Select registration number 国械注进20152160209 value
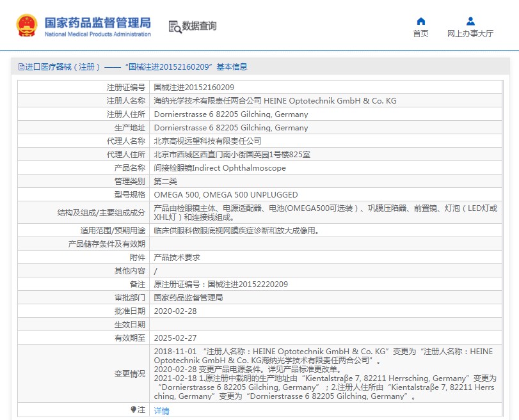Screen dimensions: 519x420 (x=194, y=88)
